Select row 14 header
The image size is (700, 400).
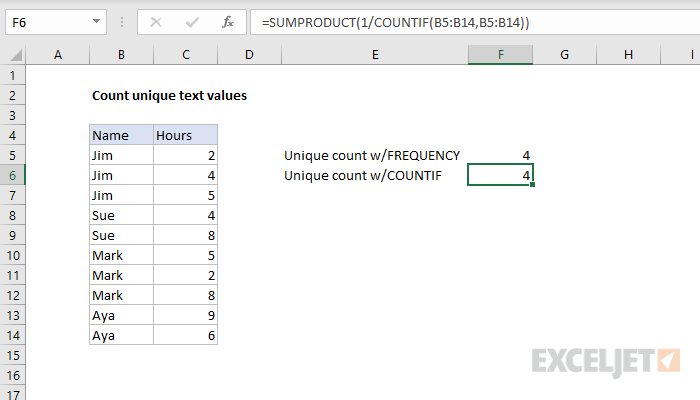click(x=12, y=335)
